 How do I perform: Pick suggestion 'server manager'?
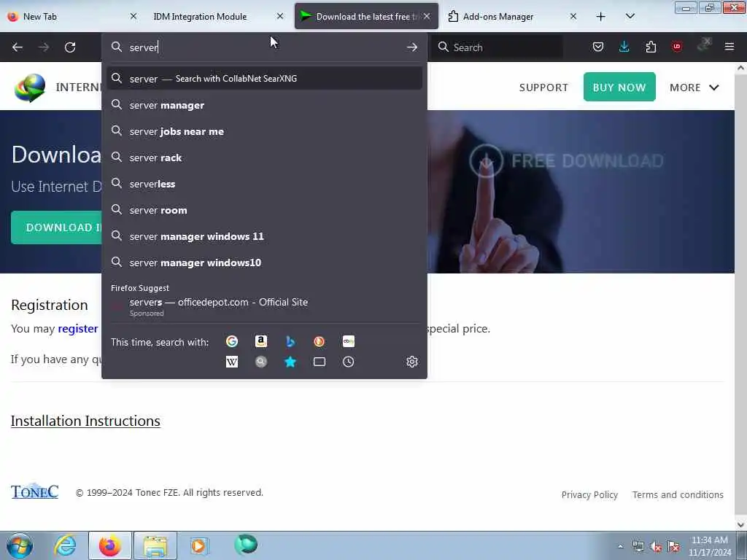[x=264, y=105]
